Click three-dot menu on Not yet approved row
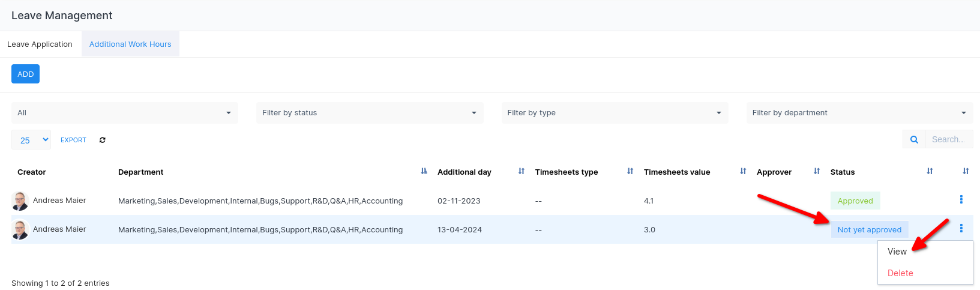Viewport: 980px width, 290px height. point(961,228)
